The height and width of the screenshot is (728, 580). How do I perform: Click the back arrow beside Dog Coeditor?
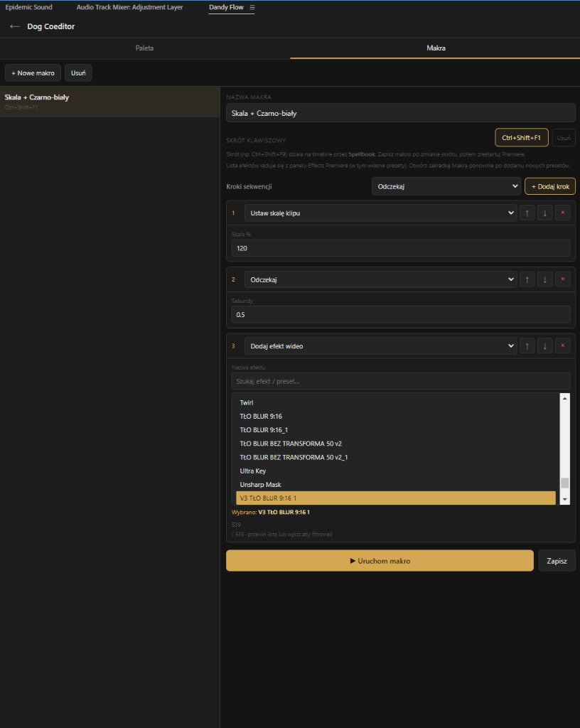click(15, 26)
